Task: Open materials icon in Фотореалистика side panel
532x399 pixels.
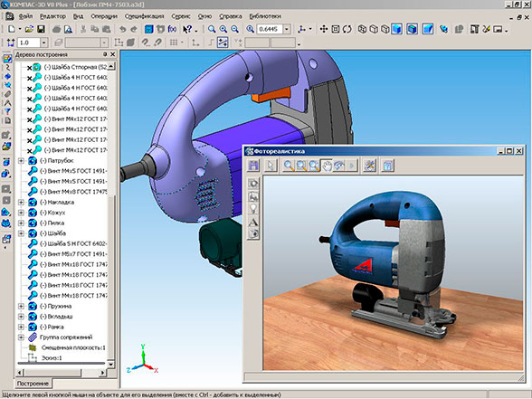Action: (253, 184)
